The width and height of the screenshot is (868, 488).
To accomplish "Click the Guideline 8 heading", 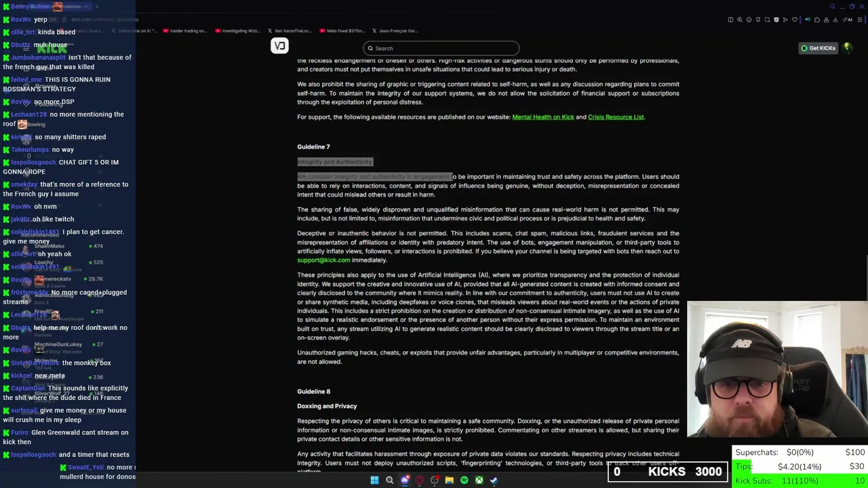I will (x=313, y=392).
